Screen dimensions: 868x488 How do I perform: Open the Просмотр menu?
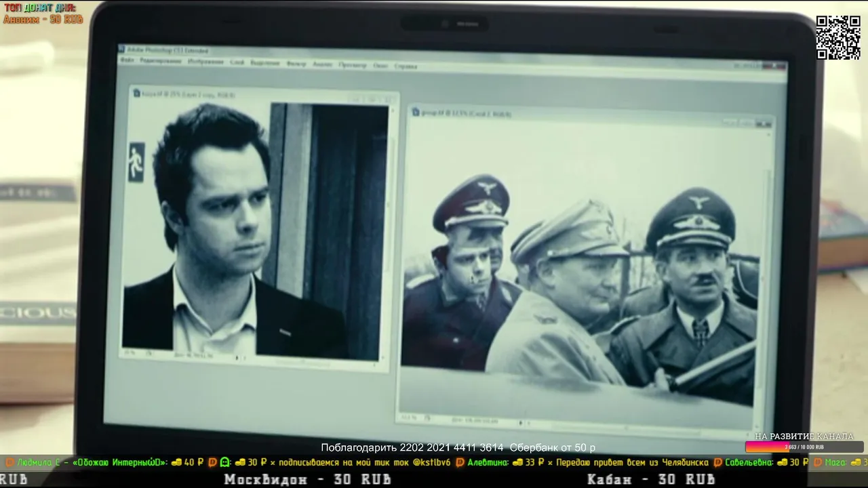coord(353,65)
